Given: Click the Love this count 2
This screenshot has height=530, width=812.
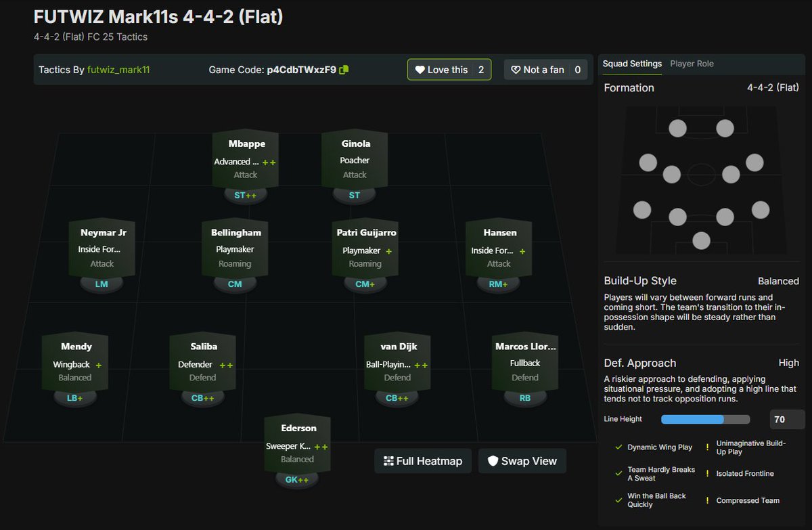Looking at the screenshot, I should click(x=481, y=70).
